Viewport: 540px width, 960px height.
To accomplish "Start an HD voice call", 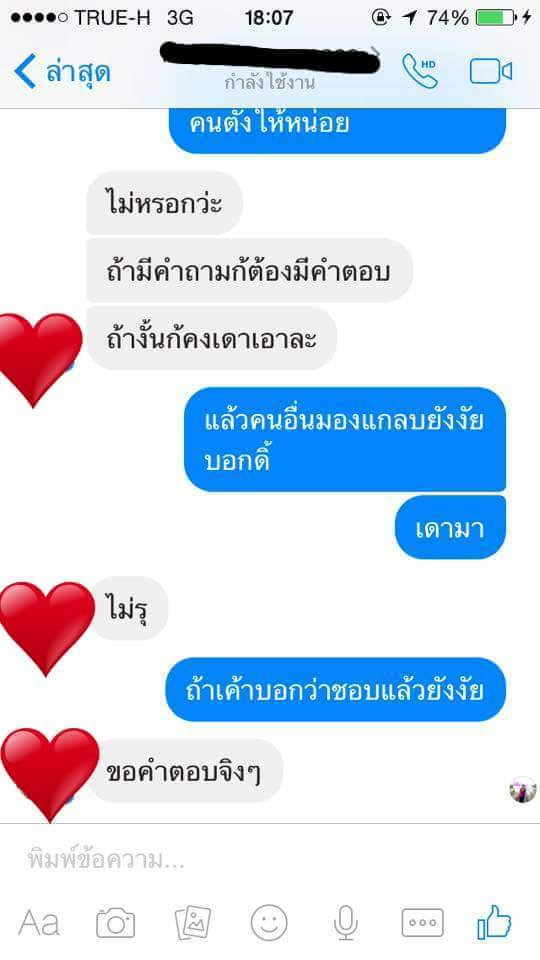I will 420,70.
